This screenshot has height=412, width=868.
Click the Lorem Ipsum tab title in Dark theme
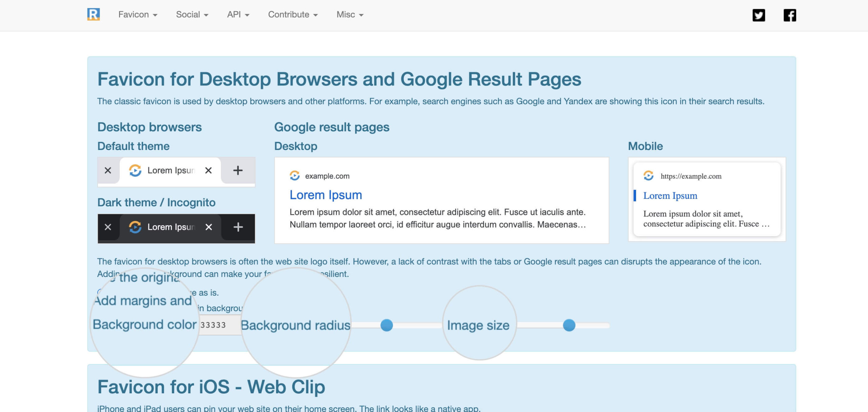click(x=171, y=227)
